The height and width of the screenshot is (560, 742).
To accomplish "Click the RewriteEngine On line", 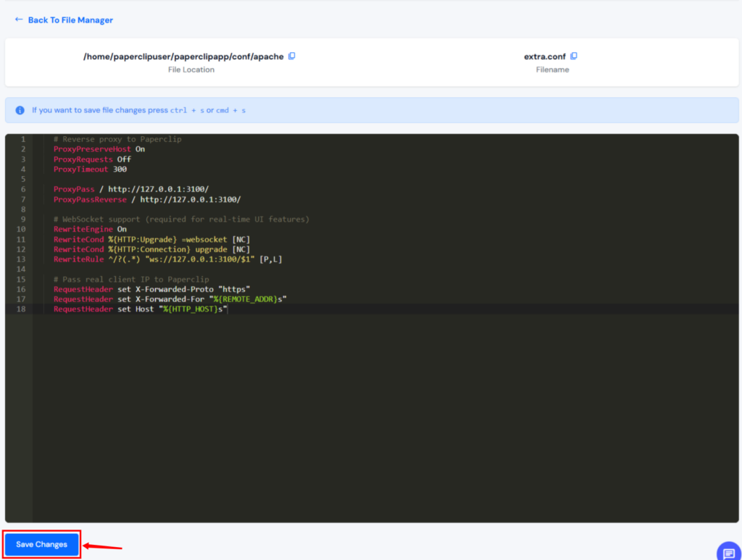I will [90, 230].
